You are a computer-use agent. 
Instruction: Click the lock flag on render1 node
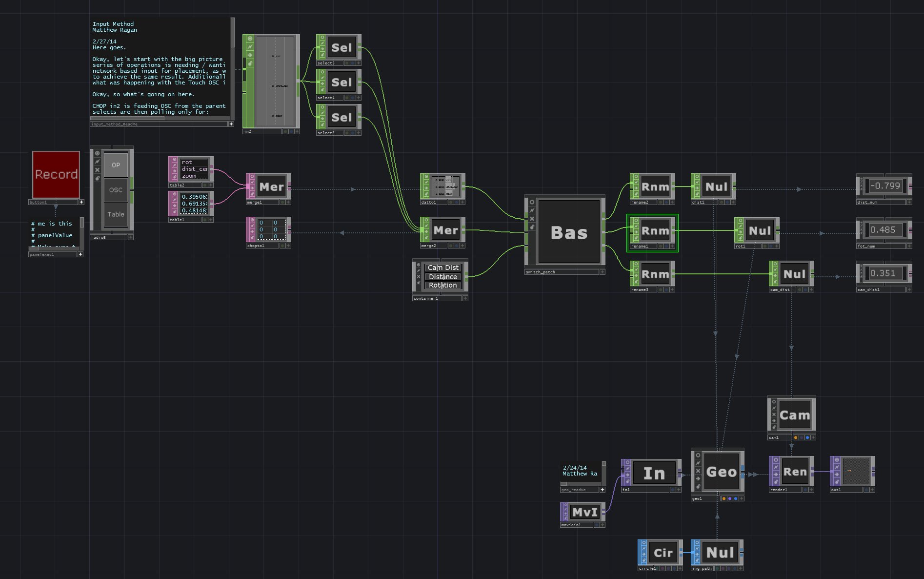776,482
